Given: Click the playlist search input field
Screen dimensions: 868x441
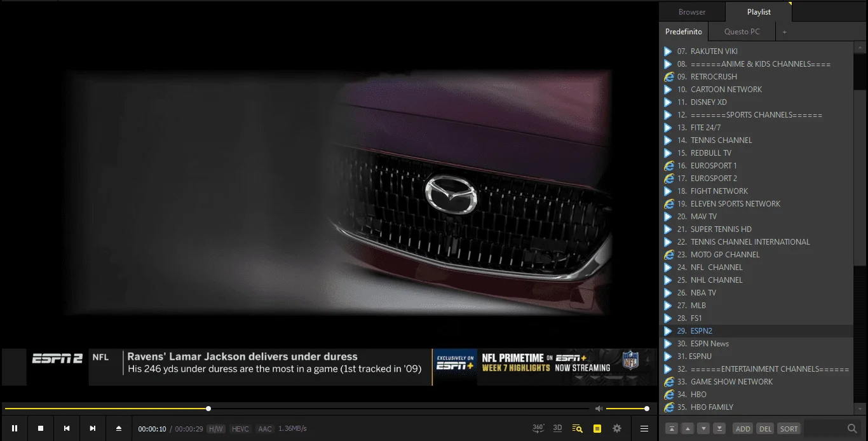Looking at the screenshot, I should [825, 428].
